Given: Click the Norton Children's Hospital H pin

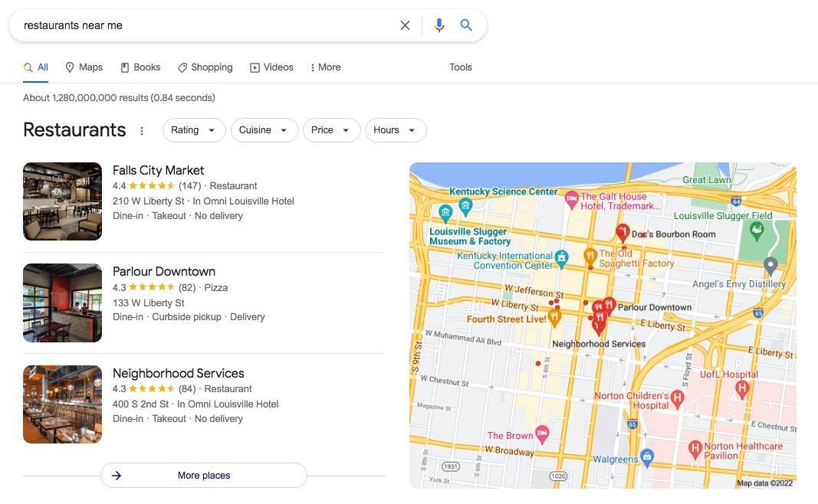Looking at the screenshot, I should (x=677, y=399).
